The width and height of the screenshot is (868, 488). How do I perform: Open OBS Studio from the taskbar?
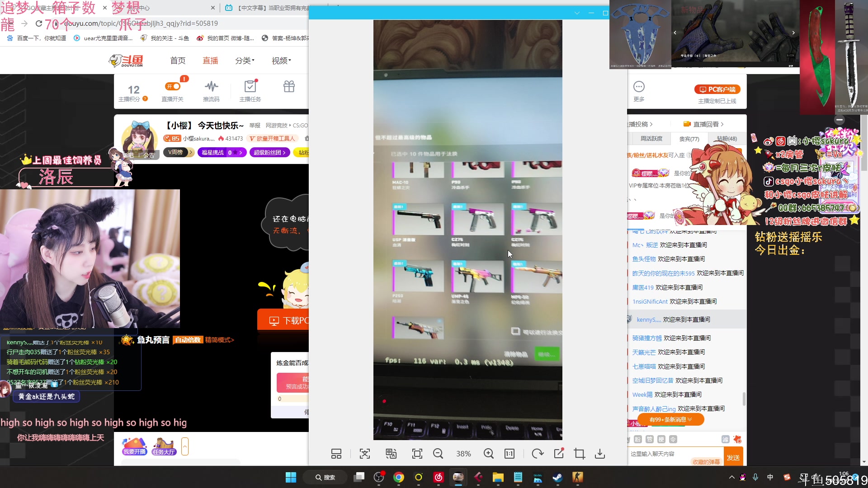(x=379, y=477)
